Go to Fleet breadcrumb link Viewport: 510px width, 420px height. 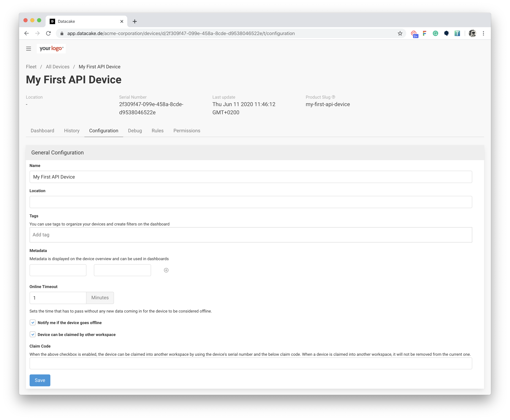(x=31, y=67)
